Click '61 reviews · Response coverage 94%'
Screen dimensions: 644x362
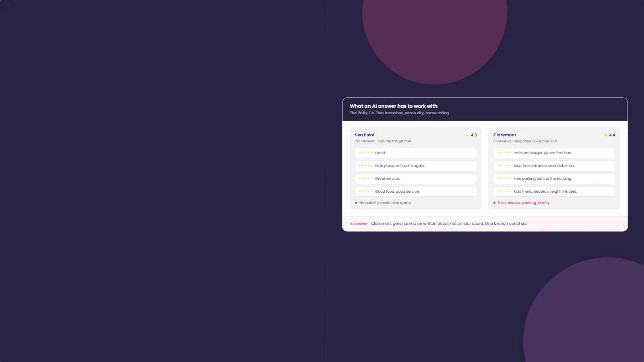point(525,141)
